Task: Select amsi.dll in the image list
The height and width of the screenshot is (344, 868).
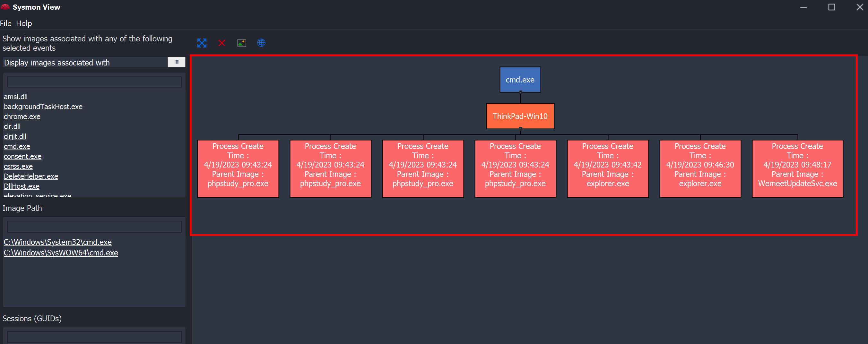Action: click(x=15, y=97)
